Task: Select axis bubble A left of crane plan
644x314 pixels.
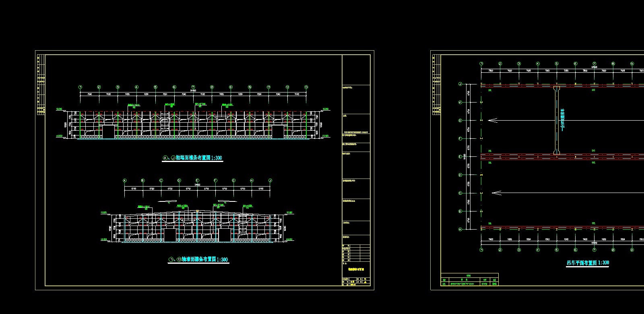Action: click(460, 229)
